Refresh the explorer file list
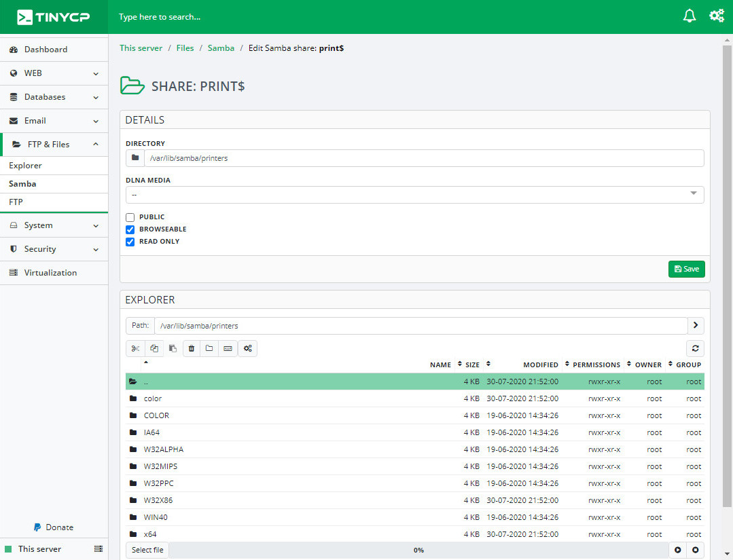Viewport: 733px width, 560px height. pyautogui.click(x=695, y=348)
